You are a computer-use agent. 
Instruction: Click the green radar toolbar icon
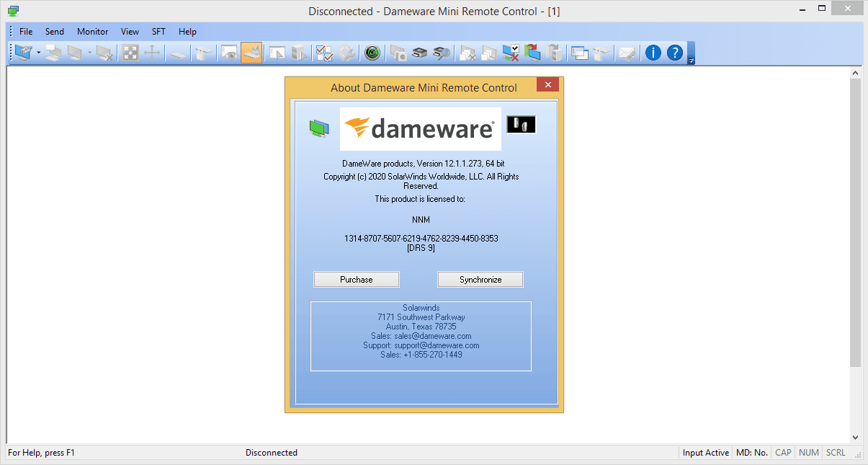tap(372, 53)
